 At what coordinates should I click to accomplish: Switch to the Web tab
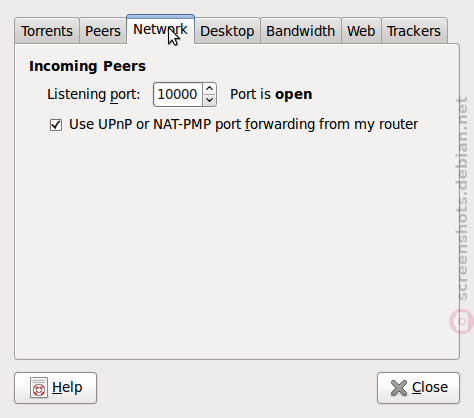click(361, 31)
